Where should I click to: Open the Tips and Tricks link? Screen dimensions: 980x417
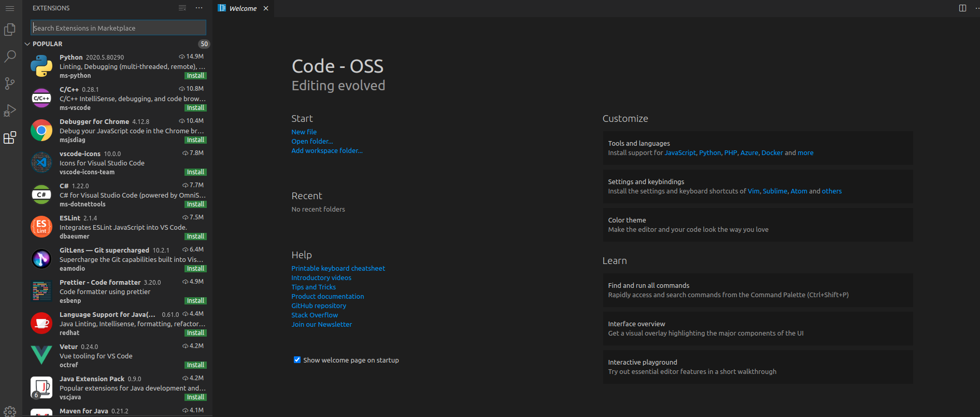[314, 287]
